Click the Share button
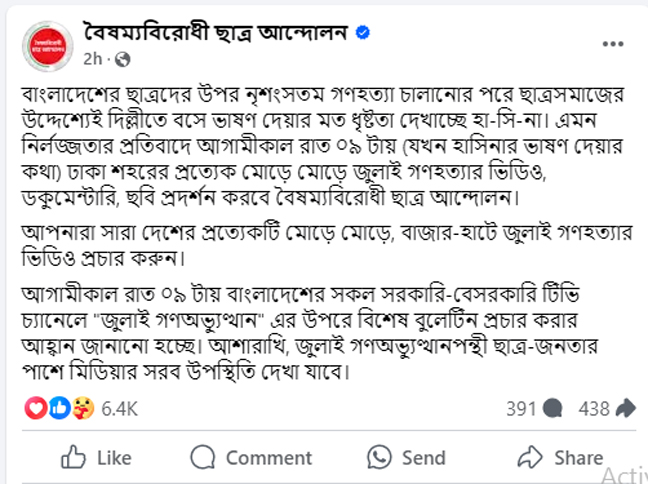 pyautogui.click(x=560, y=458)
